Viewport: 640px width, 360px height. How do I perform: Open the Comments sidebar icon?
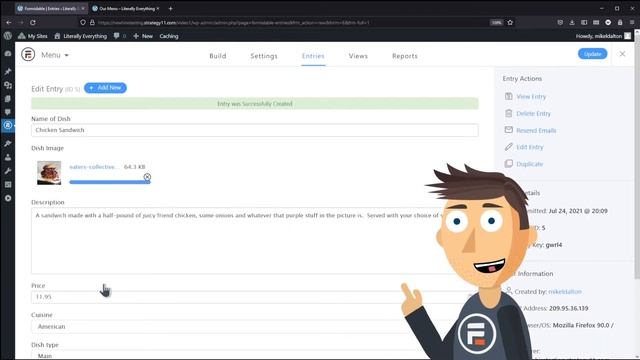pyautogui.click(x=7, y=112)
